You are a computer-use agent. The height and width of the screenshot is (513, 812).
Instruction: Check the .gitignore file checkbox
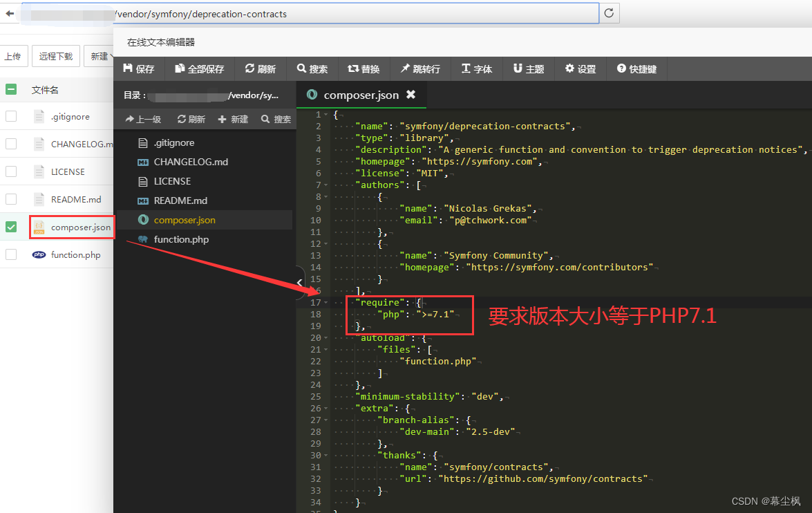click(x=10, y=116)
